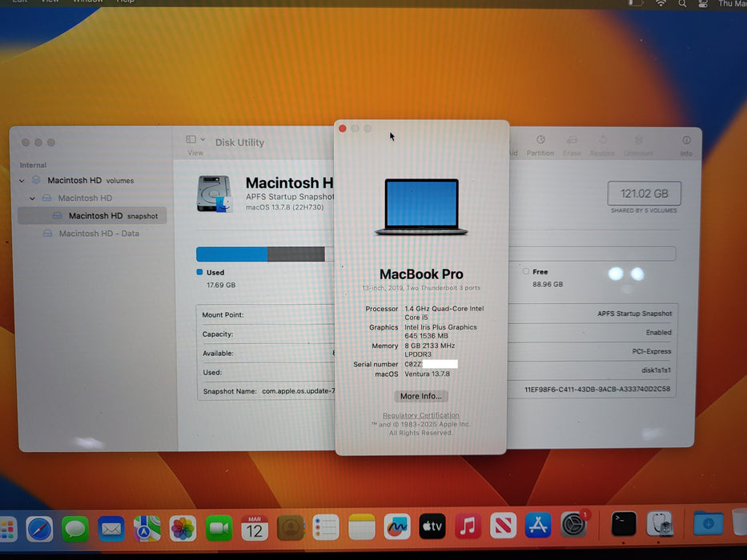Open System Settings with update badge
747x560 pixels.
[573, 524]
